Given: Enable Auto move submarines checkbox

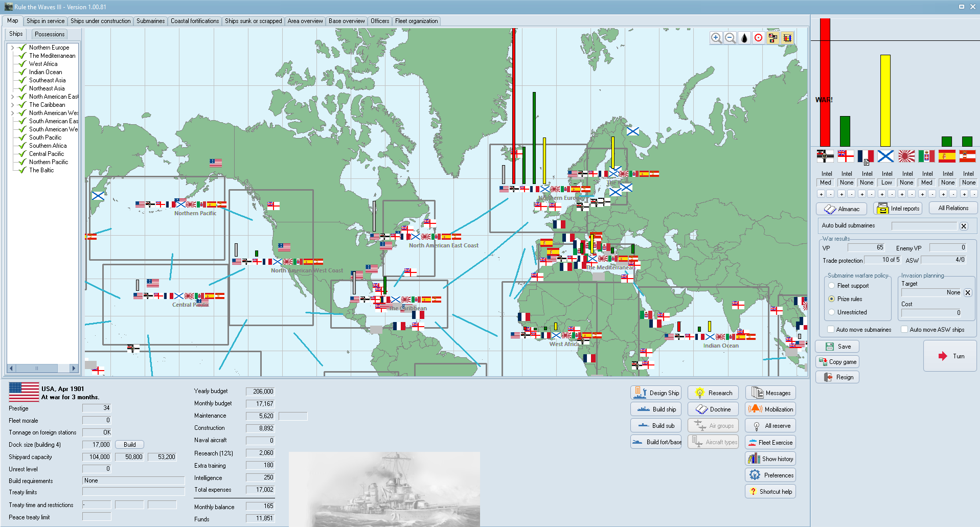Looking at the screenshot, I should (x=831, y=330).
